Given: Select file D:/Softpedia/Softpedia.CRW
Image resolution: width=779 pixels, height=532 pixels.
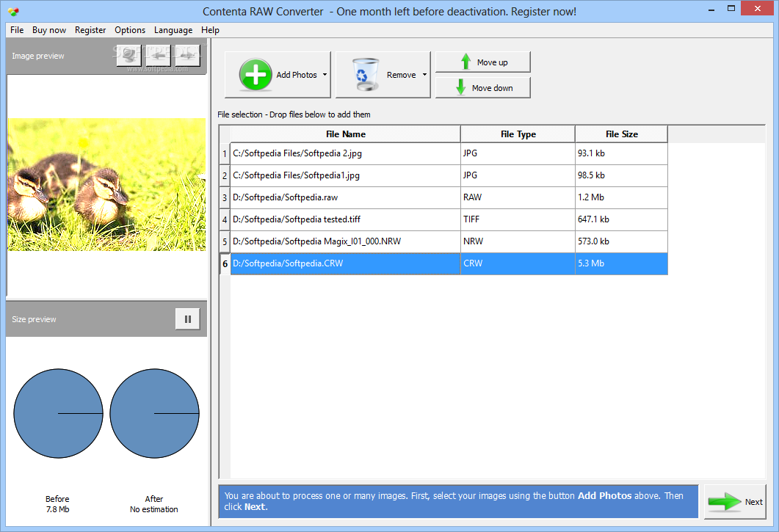Looking at the screenshot, I should pyautogui.click(x=345, y=263).
